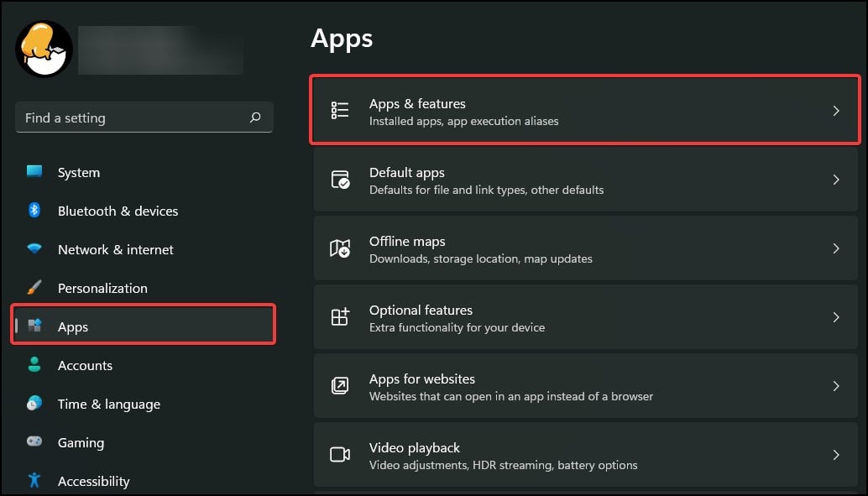Click 'Downloads, storage location, map updates' text
This screenshot has width=868, height=496.
pos(480,258)
